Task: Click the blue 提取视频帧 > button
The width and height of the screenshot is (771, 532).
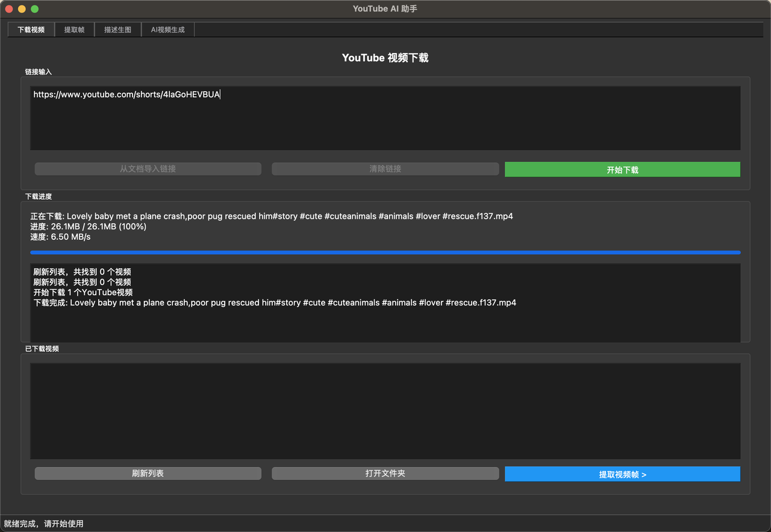Action: coord(622,475)
